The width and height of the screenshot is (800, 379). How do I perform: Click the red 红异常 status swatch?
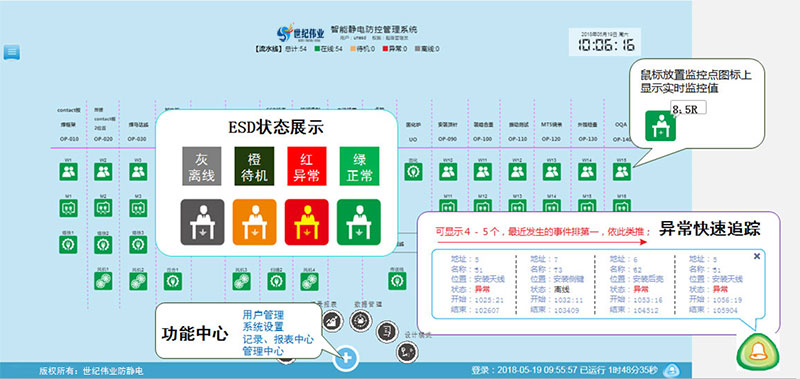[x=307, y=166]
